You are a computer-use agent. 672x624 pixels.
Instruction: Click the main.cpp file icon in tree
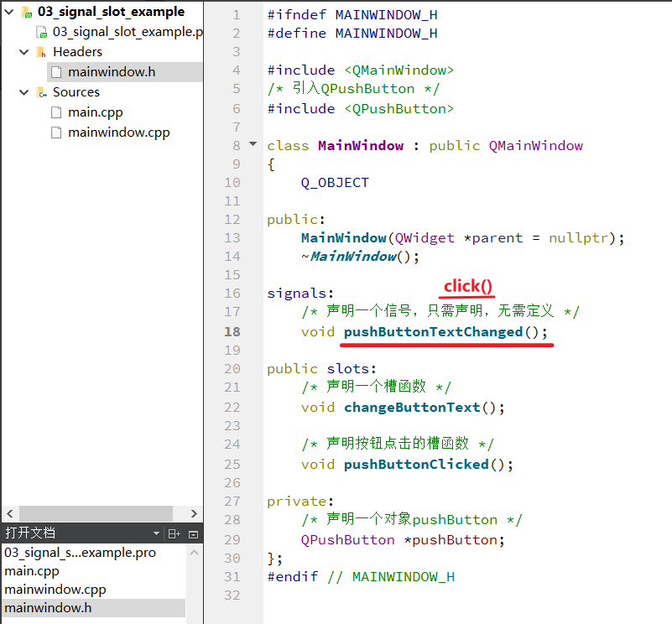(x=56, y=112)
